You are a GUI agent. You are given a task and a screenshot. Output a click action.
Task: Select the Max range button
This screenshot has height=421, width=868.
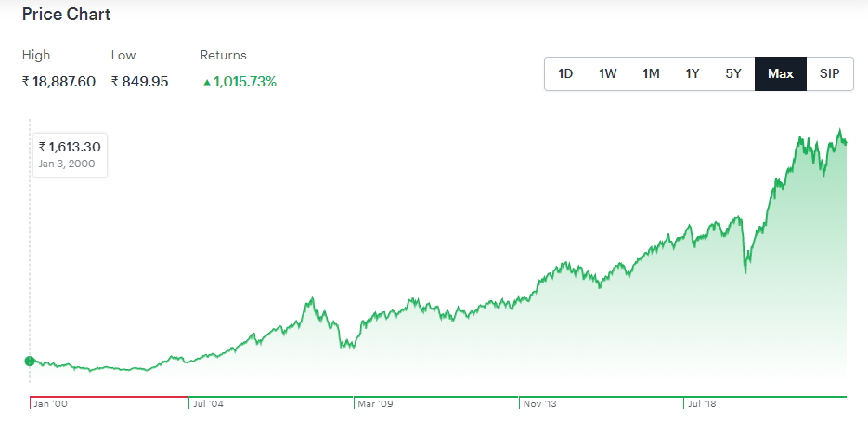(781, 74)
